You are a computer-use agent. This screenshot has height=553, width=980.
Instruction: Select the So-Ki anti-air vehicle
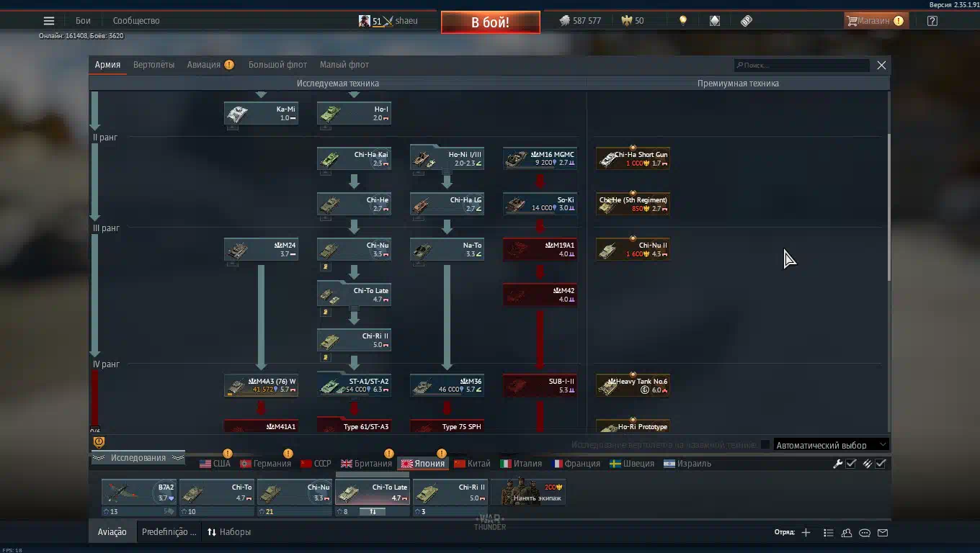point(540,204)
